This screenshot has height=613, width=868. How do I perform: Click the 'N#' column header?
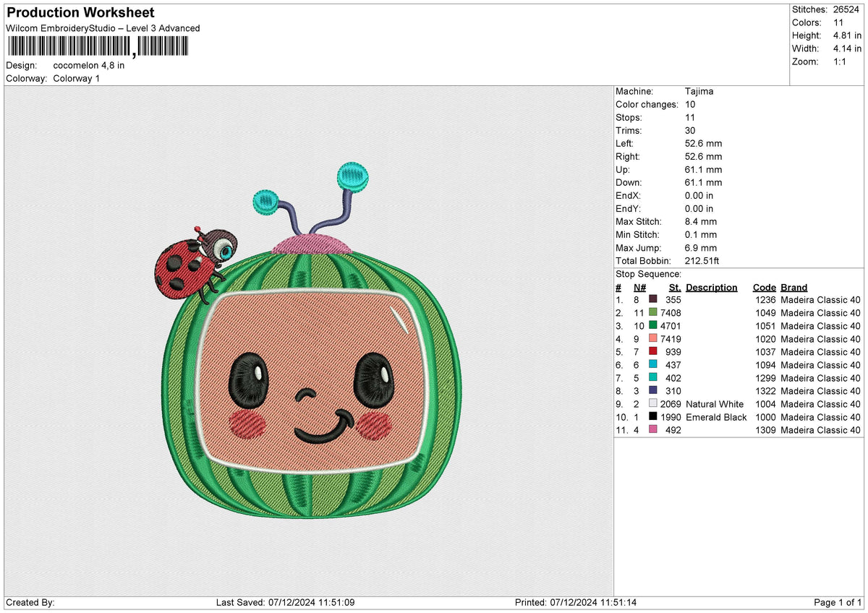pos(639,287)
